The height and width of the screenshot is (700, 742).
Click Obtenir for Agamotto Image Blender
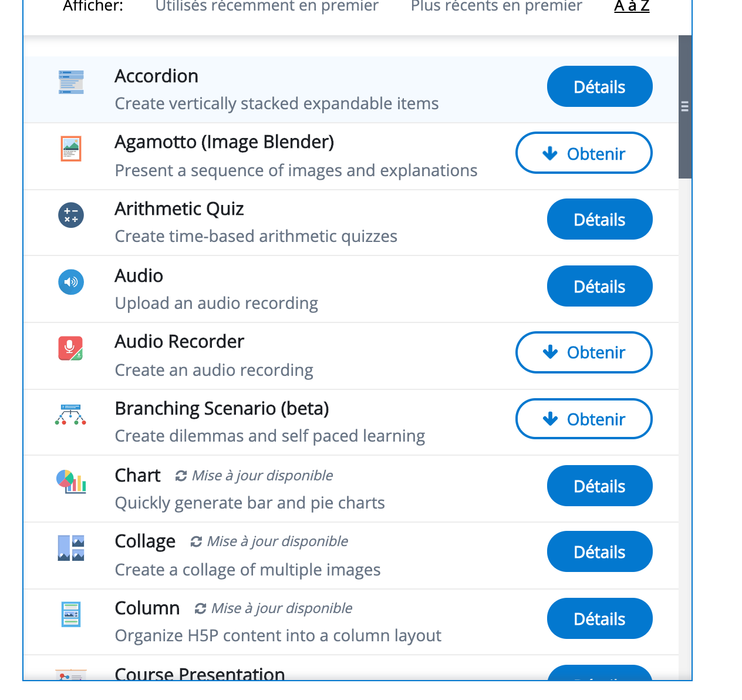(x=584, y=153)
